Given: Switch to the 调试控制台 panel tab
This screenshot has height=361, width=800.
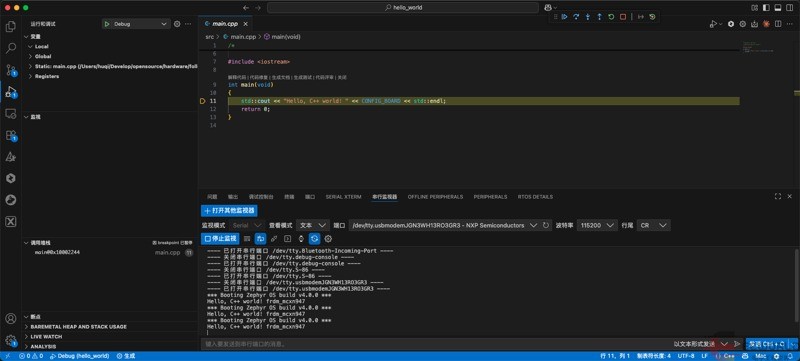Looking at the screenshot, I should pos(261,197).
